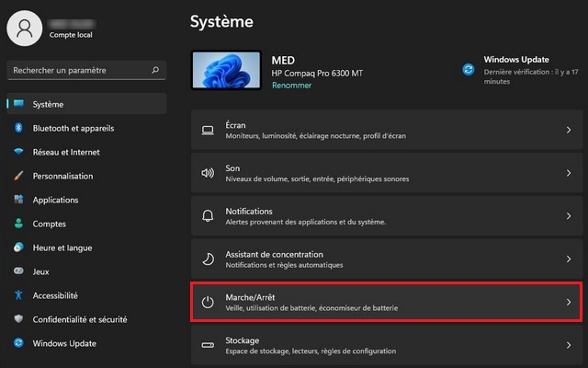588x368 pixels.
Task: Open the Jeux sidebar category
Action: [x=41, y=271]
